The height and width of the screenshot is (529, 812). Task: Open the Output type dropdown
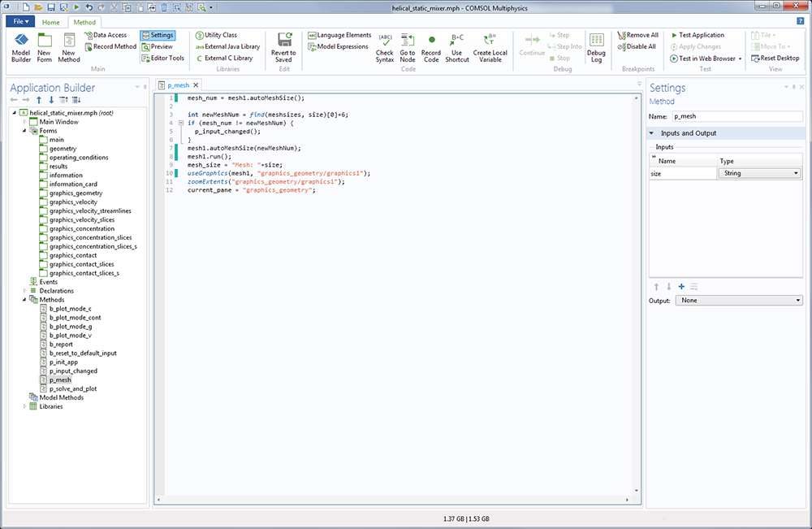[738, 301]
